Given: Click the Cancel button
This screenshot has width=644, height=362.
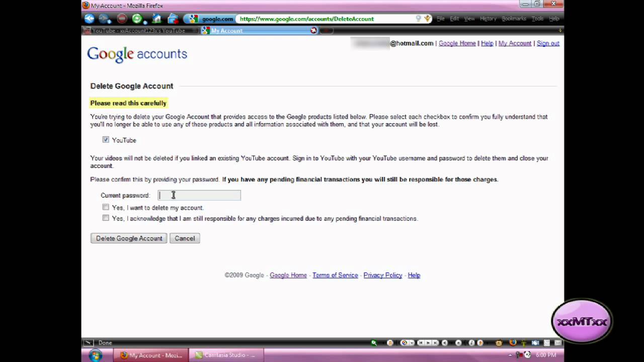Looking at the screenshot, I should 185,238.
